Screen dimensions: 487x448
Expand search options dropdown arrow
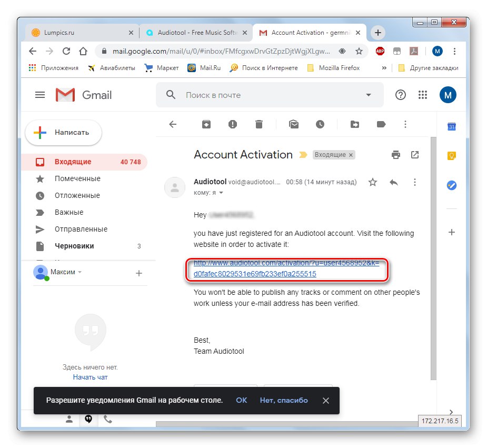point(369,95)
